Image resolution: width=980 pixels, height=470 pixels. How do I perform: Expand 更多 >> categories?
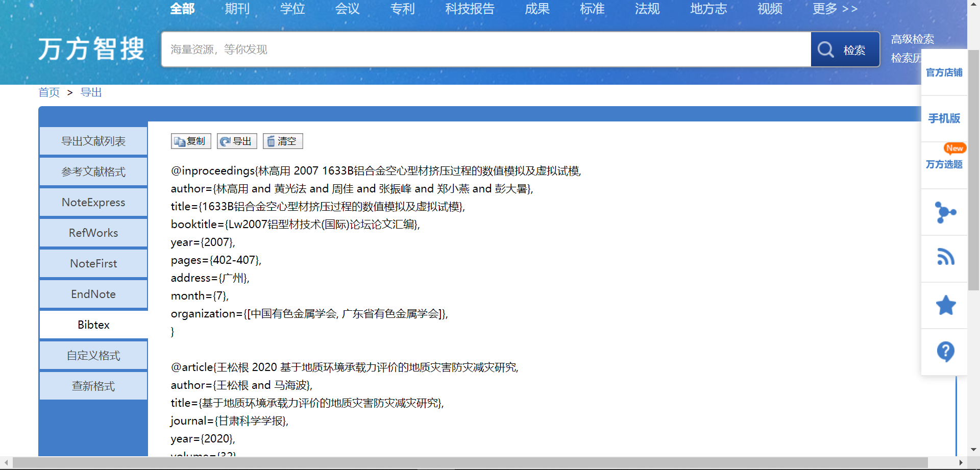pos(836,9)
